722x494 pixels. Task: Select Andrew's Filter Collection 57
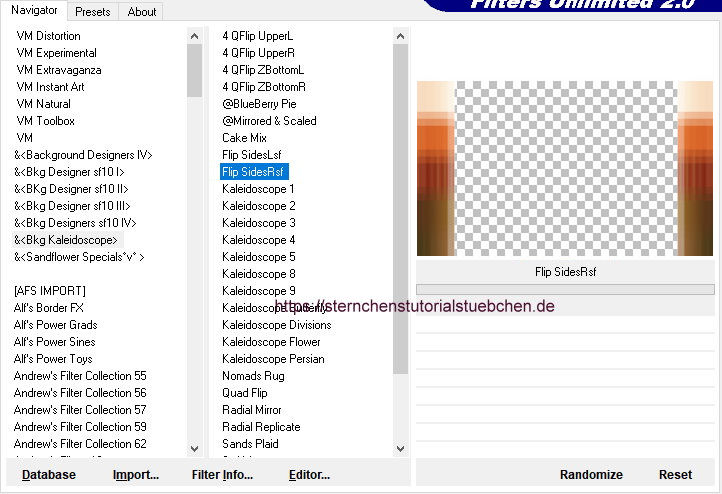(x=80, y=410)
